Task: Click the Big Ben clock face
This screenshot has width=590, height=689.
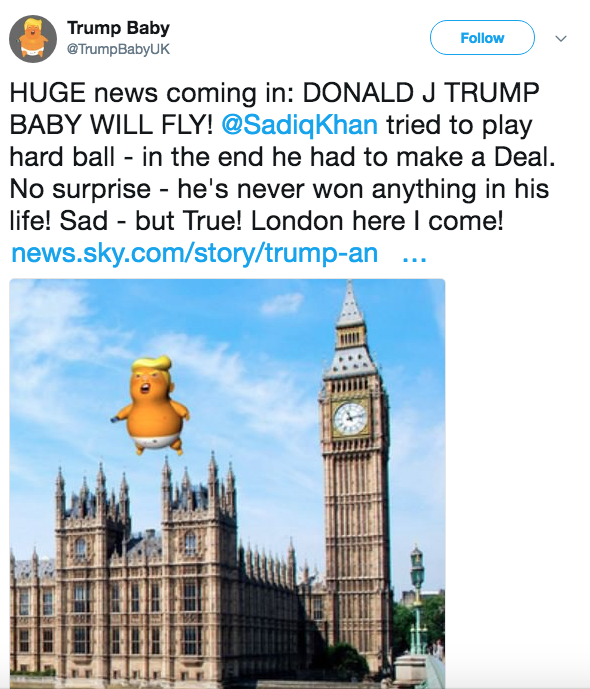Action: tap(350, 418)
